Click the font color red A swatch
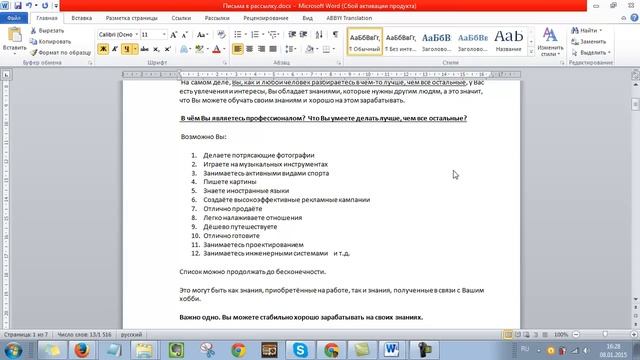This screenshot has height=360, width=640. (217, 49)
